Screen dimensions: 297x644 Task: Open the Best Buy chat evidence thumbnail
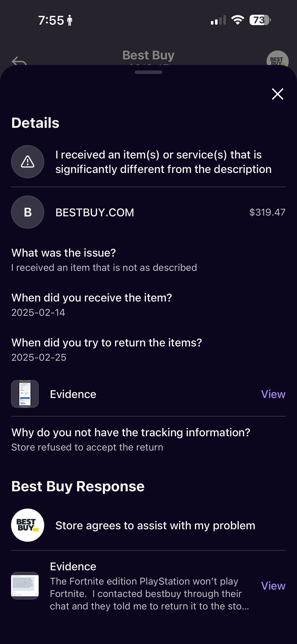pos(25,585)
